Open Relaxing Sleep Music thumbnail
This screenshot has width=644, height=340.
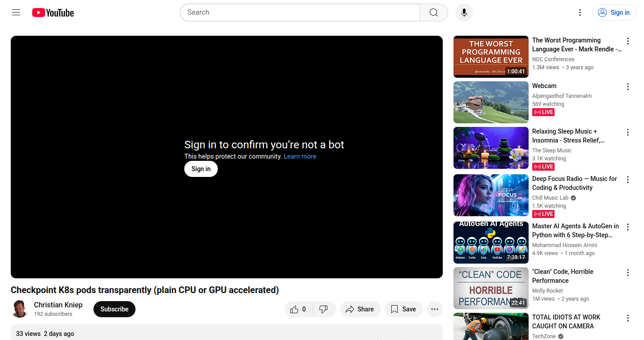pos(491,148)
